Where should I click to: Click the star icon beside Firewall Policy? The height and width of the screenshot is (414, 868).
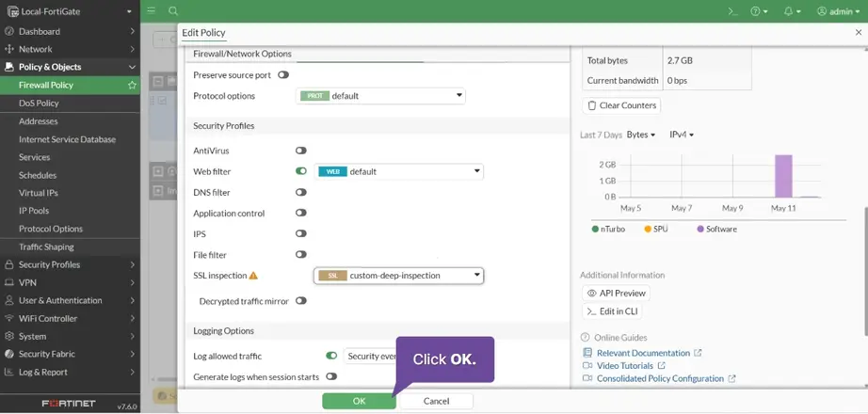point(132,86)
